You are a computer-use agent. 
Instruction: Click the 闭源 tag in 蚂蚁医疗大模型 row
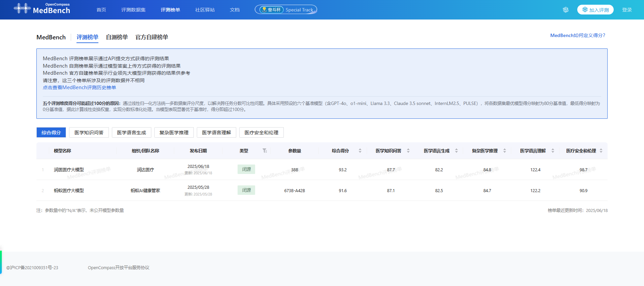pos(246,190)
